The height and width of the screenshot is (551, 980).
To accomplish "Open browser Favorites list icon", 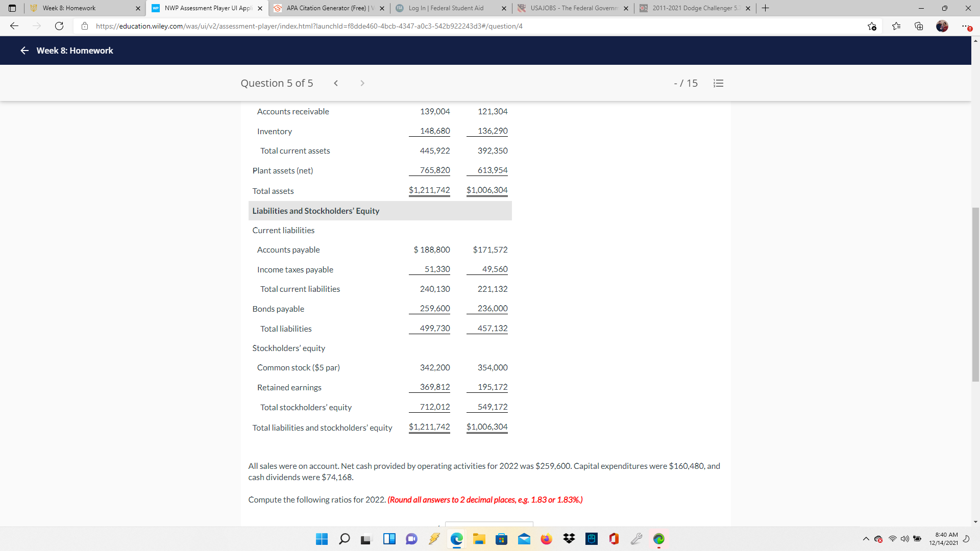I will [x=896, y=26].
